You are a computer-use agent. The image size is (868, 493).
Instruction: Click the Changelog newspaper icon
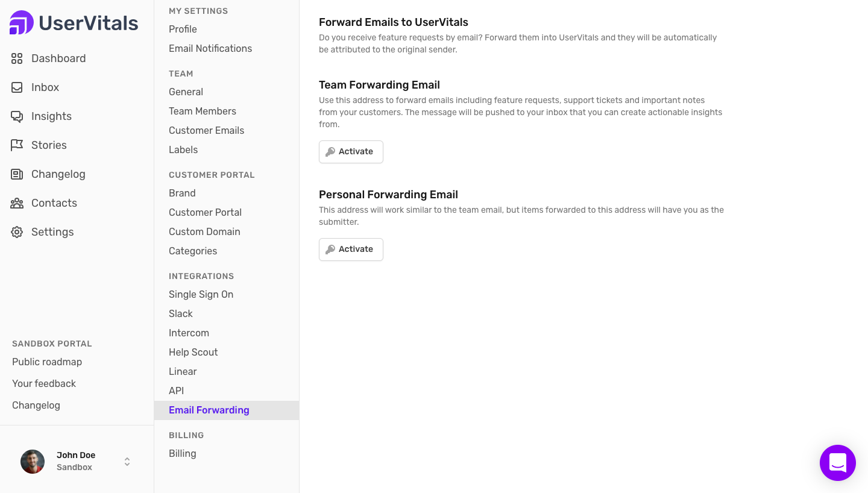click(x=17, y=174)
